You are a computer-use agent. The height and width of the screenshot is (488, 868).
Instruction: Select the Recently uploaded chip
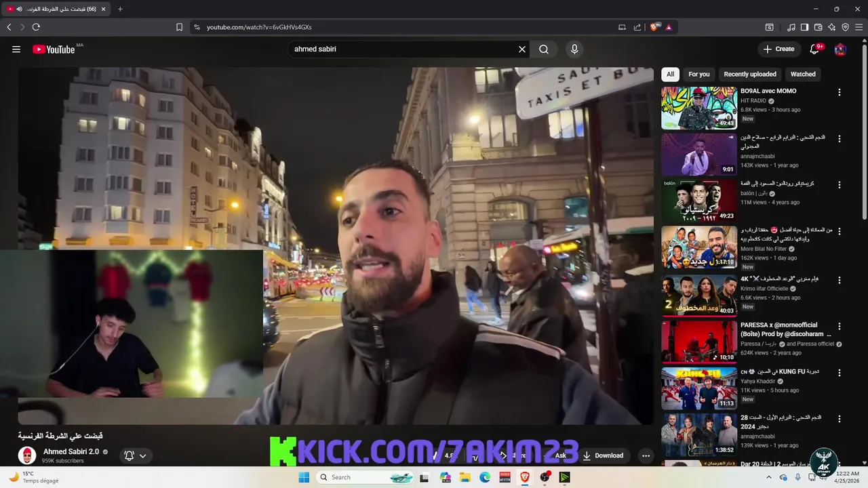[x=750, y=74]
